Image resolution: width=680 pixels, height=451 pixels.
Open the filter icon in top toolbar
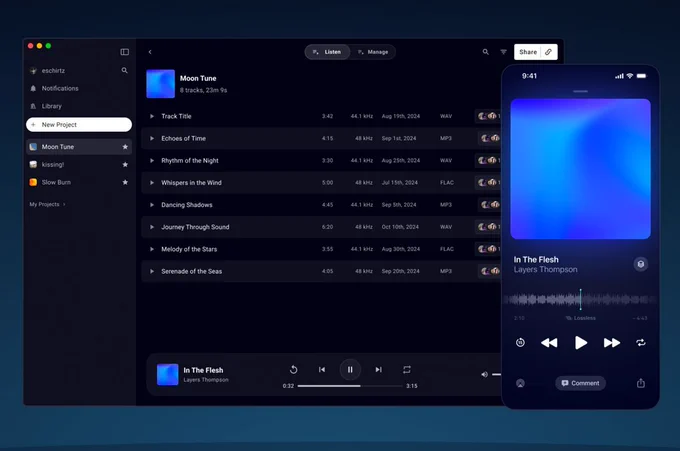point(503,52)
